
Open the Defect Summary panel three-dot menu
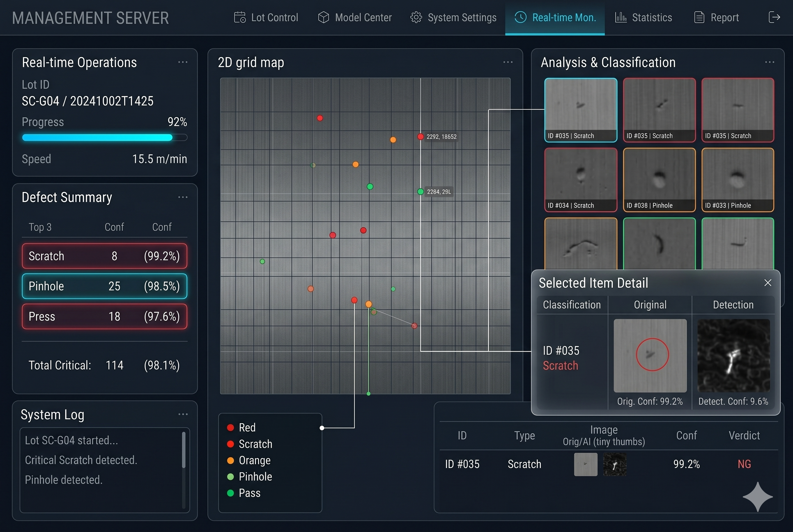click(x=183, y=197)
